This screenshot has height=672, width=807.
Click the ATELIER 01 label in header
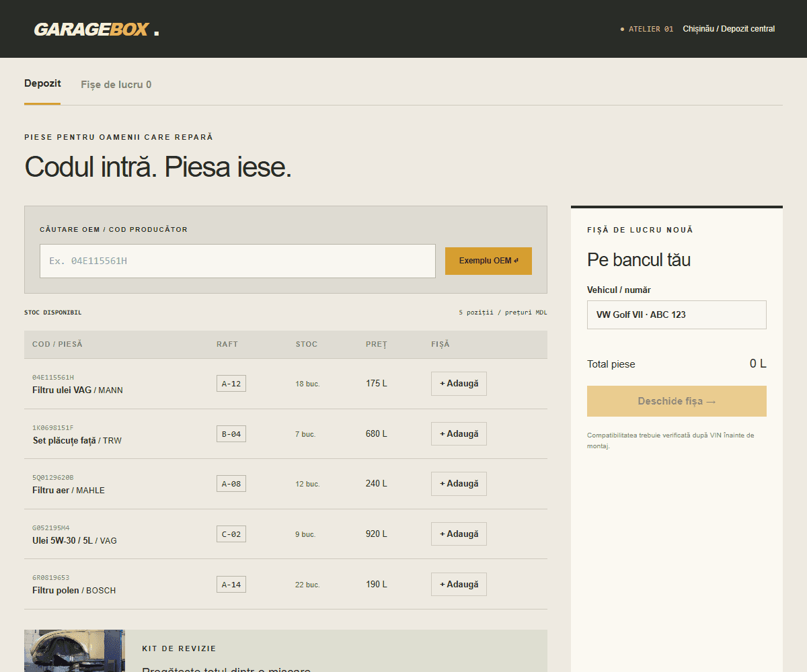[651, 29]
